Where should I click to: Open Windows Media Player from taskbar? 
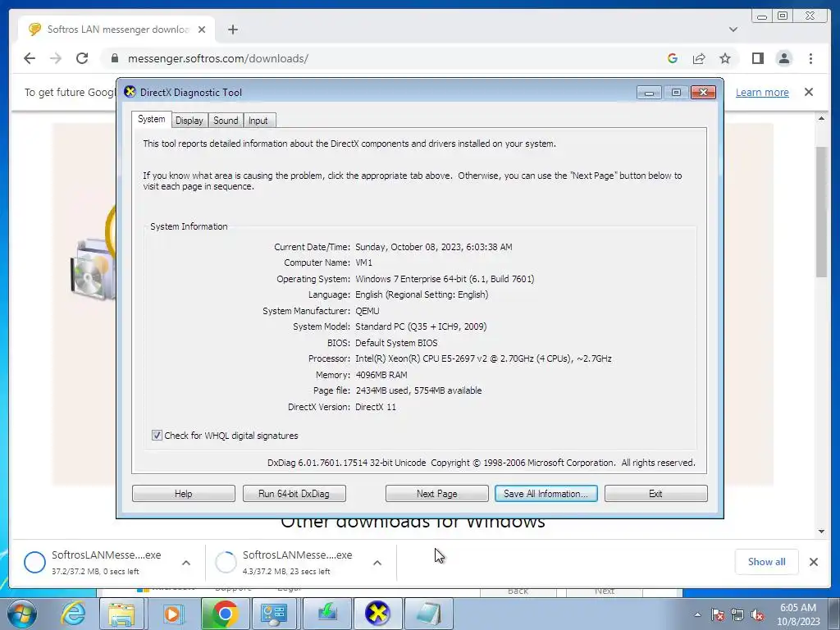pos(172,614)
